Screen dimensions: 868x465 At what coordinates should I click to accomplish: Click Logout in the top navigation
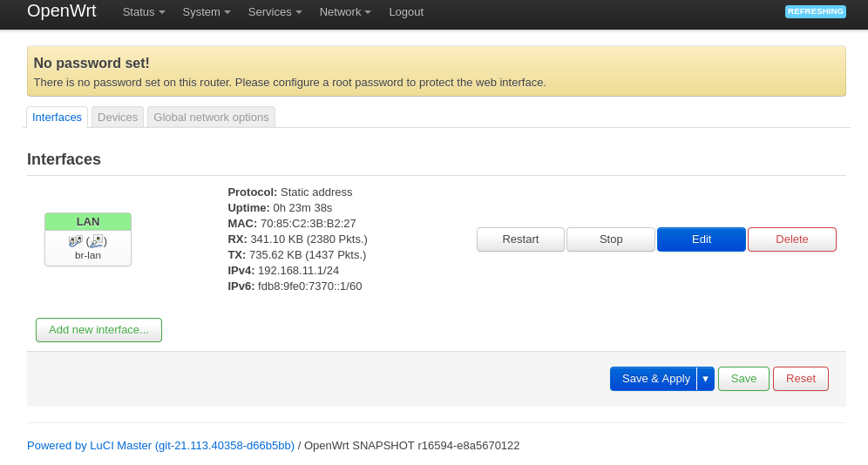pos(406,12)
